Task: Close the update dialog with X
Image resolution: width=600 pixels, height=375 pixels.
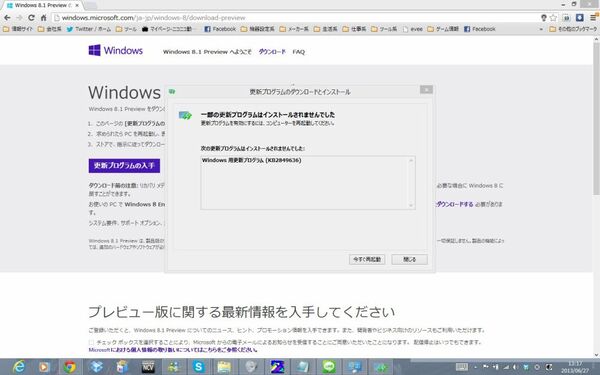Action: click(426, 90)
